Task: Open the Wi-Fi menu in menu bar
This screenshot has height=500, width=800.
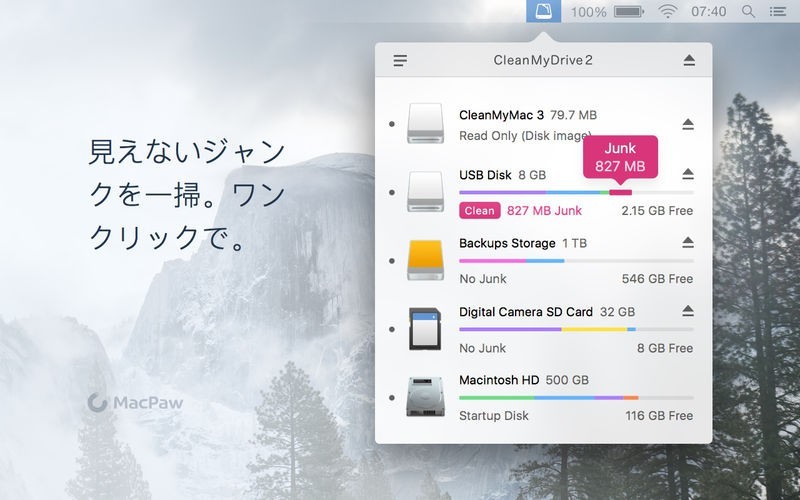Action: click(667, 11)
